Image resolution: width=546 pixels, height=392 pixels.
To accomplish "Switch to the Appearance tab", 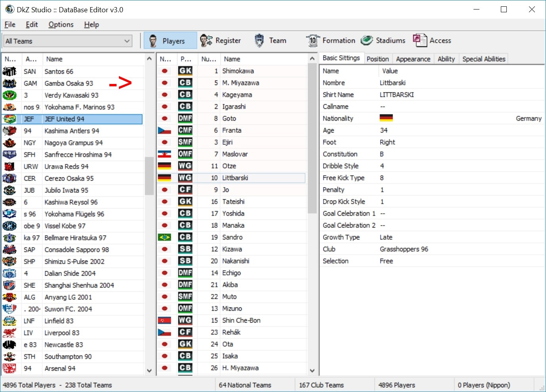I will pos(413,59).
